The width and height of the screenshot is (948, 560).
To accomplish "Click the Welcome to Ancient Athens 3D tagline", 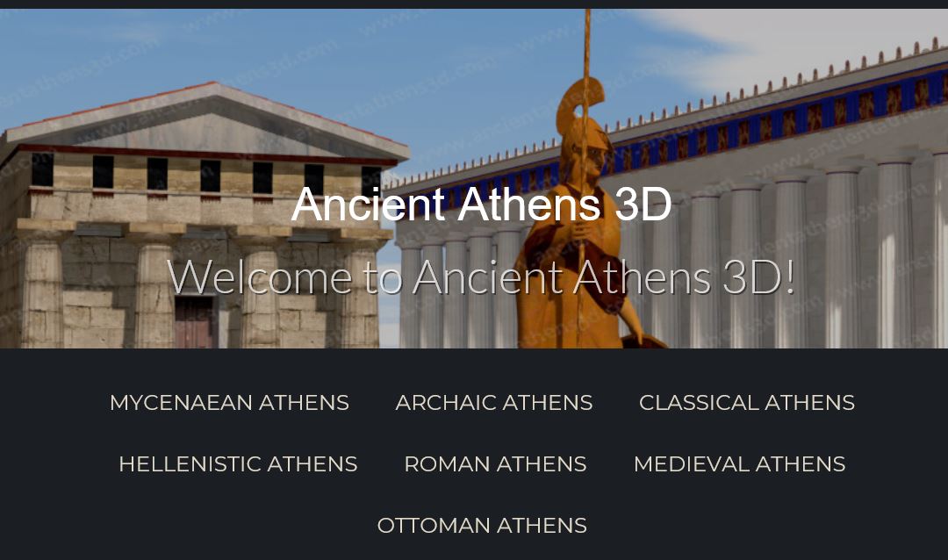I will point(481,277).
